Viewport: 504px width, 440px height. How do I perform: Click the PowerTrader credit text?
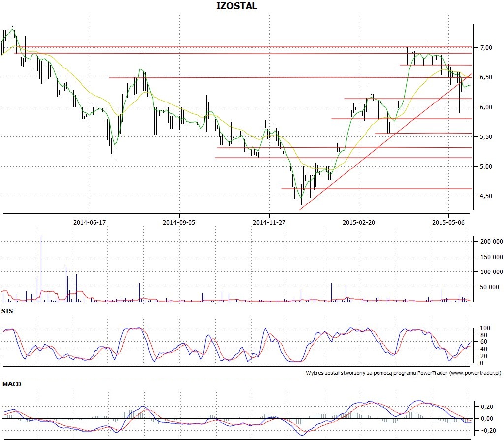[404, 373]
